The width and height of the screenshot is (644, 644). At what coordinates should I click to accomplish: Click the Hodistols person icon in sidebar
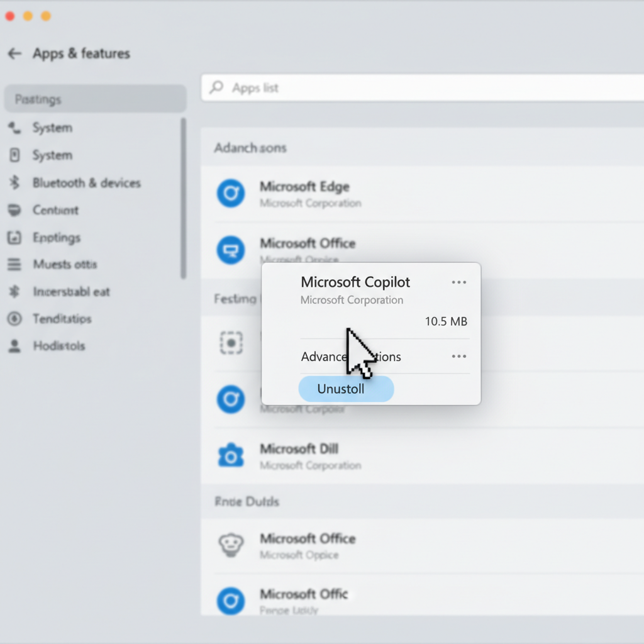[14, 346]
